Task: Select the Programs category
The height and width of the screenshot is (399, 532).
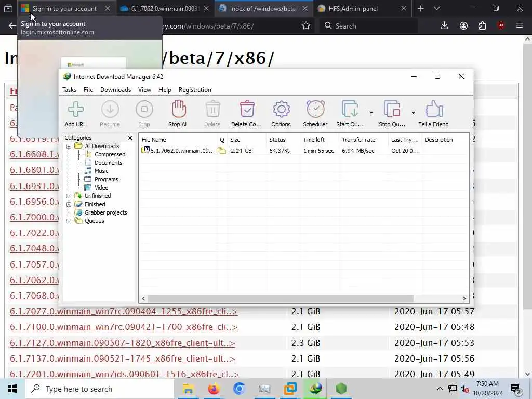Action: point(106,179)
